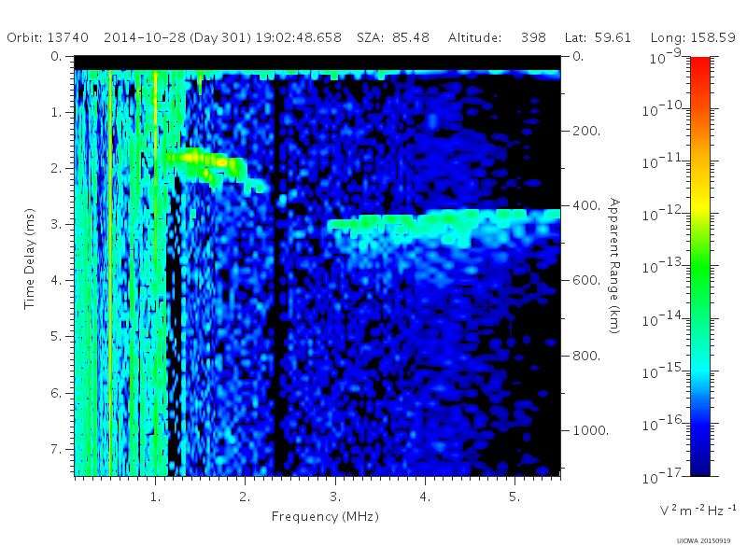Image resolution: width=747 pixels, height=560 pixels.
Task: Click the 'UIOWA 20150919' credit text
Action: tap(703, 541)
